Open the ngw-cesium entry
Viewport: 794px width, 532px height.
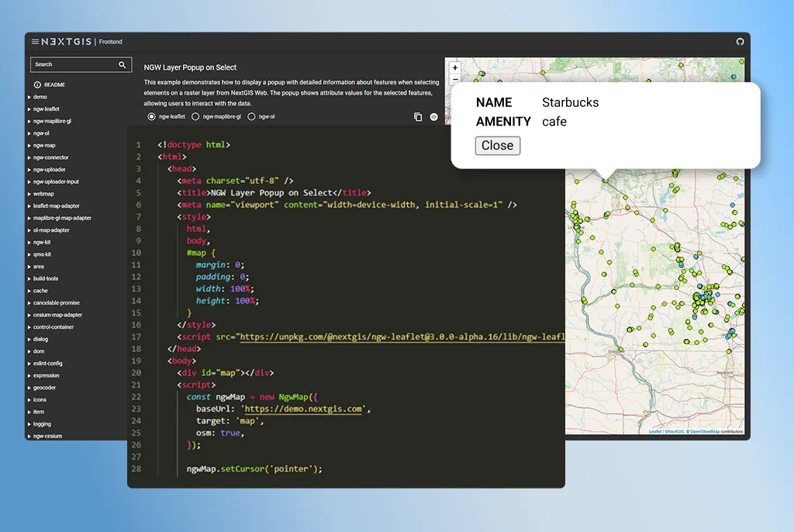pyautogui.click(x=47, y=437)
